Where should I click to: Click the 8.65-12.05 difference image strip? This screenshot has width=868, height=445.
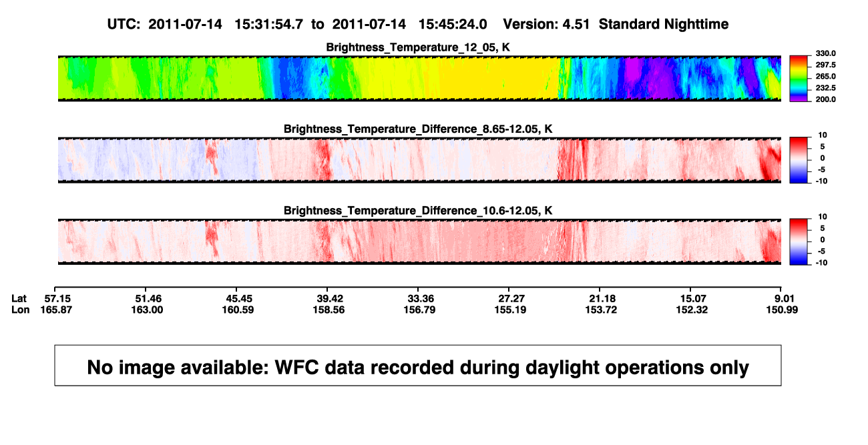(x=419, y=160)
